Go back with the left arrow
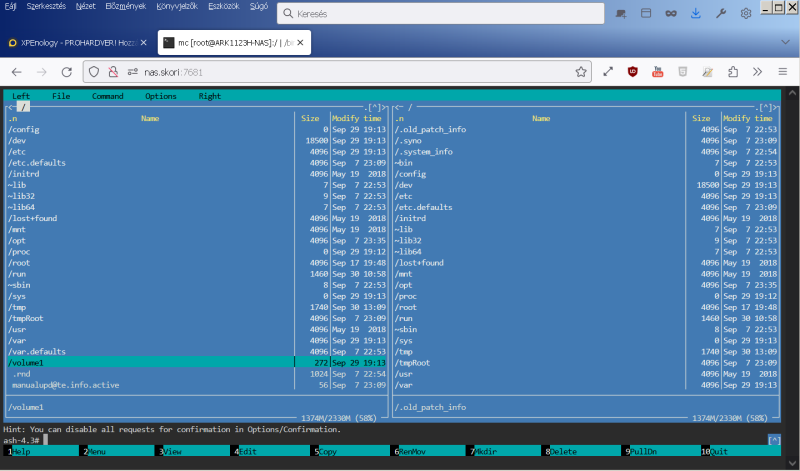The image size is (800, 471). click(16, 72)
